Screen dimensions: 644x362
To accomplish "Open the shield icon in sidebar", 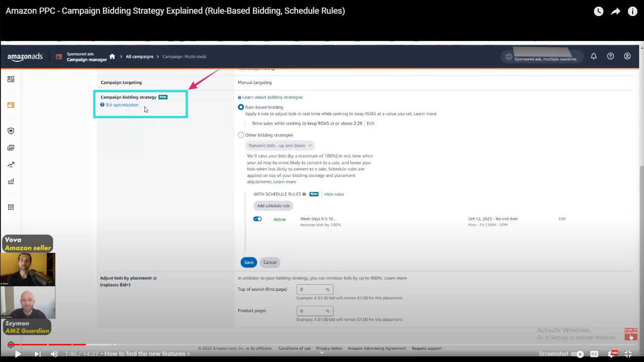I will tap(11, 131).
